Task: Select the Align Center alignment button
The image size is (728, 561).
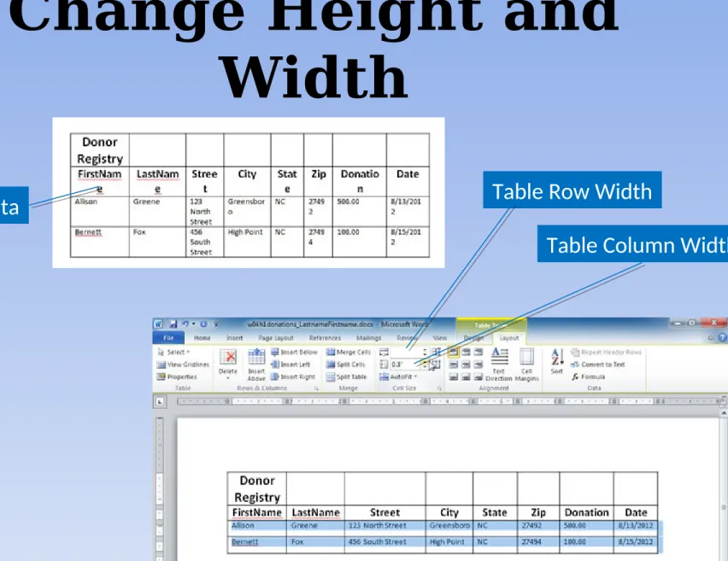Action: pos(466,365)
